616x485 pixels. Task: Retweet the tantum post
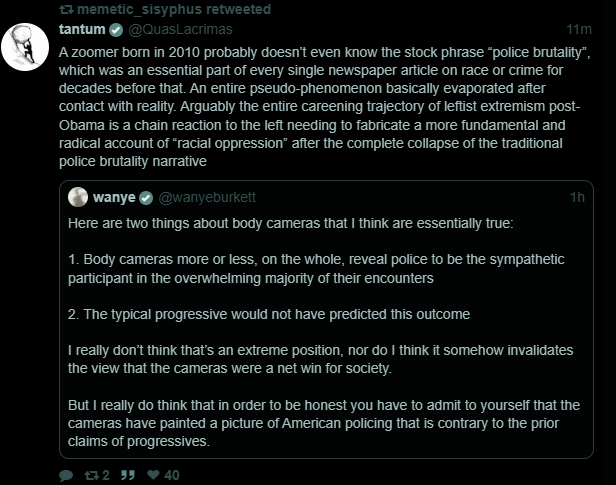[x=92, y=476]
